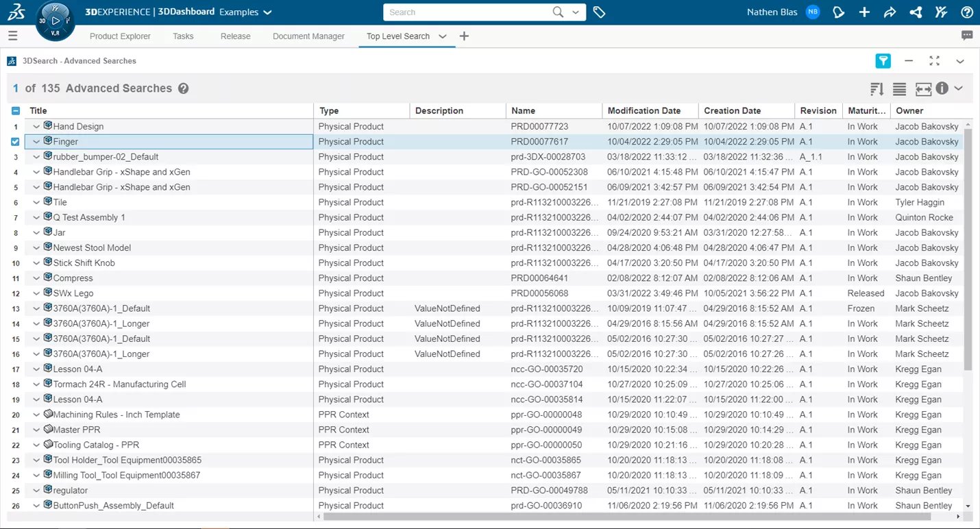Open the hamburger menu
980x529 pixels.
12,36
